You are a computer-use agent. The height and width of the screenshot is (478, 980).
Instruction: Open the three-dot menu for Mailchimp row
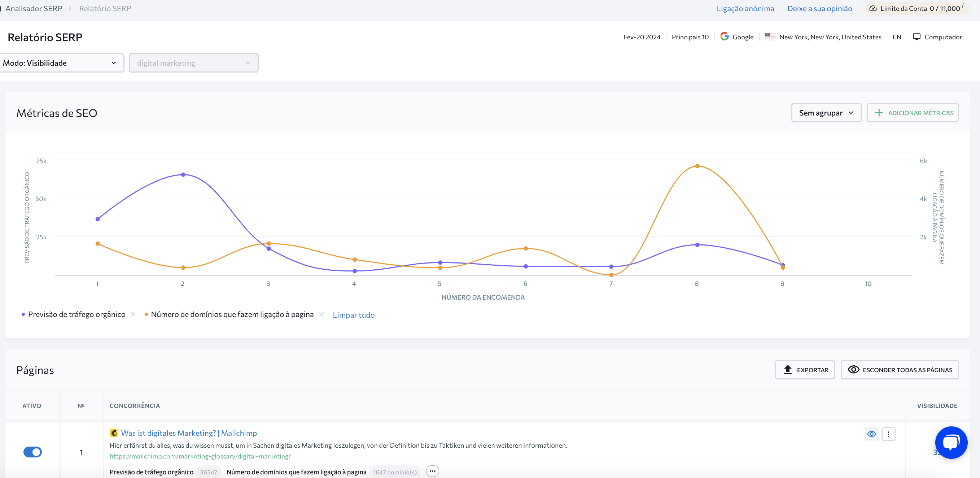[x=888, y=434]
